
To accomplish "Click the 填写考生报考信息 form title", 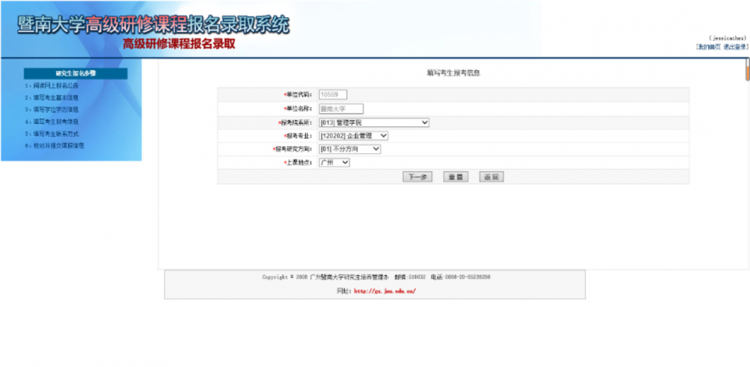I will point(453,73).
